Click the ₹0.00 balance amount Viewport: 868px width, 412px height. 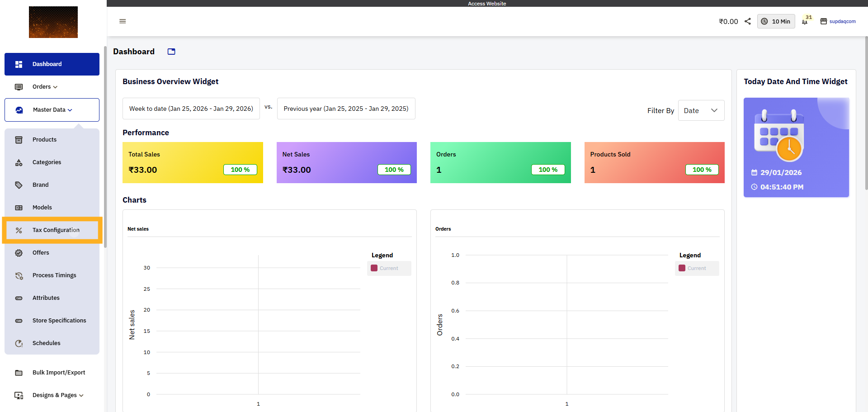[728, 21]
